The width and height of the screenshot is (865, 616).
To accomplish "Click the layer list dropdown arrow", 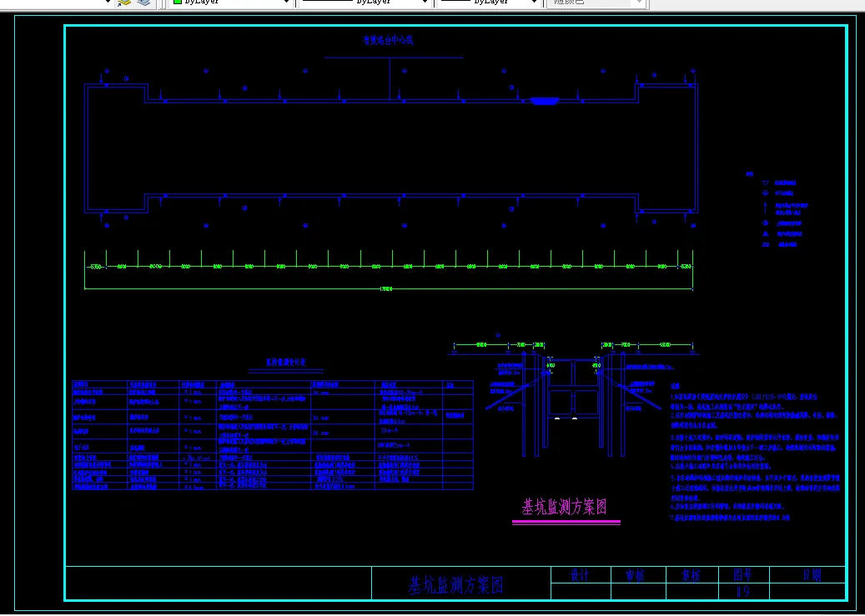I will click(107, 3).
